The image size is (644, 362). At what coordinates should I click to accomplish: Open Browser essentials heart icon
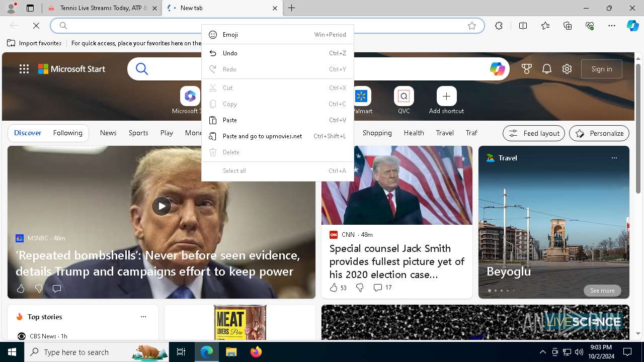click(590, 26)
